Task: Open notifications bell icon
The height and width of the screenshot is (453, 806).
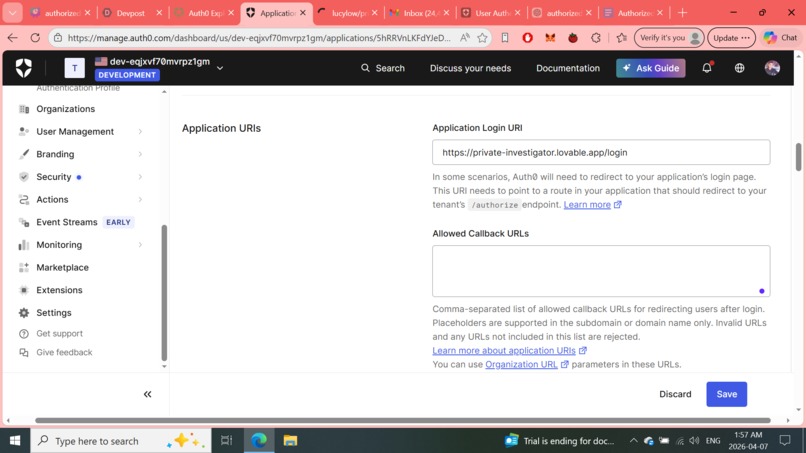Action: pyautogui.click(x=707, y=67)
